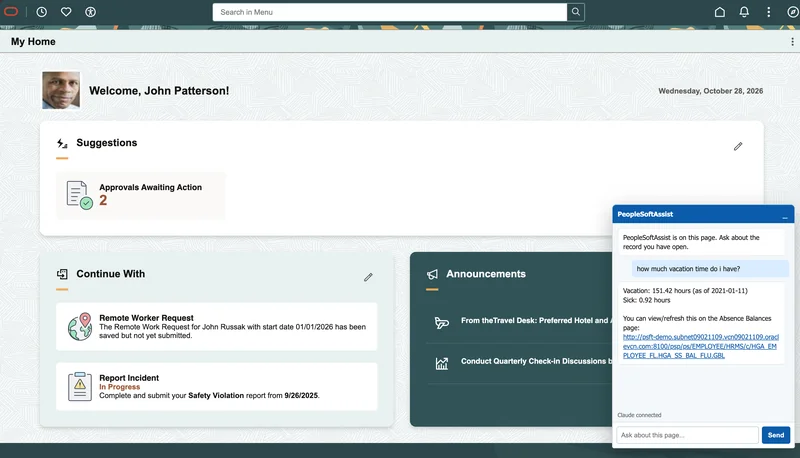Click the Oracle logo icon
This screenshot has width=800, height=458.
(11, 12)
